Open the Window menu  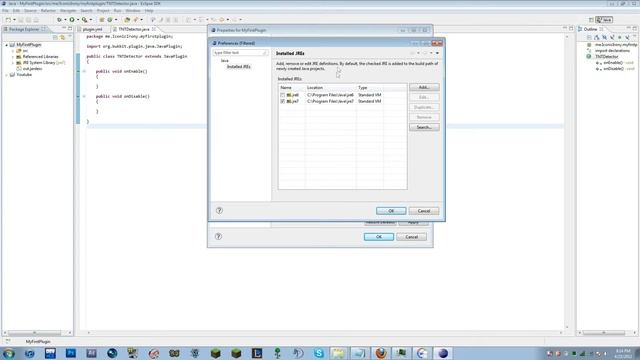[x=133, y=11]
